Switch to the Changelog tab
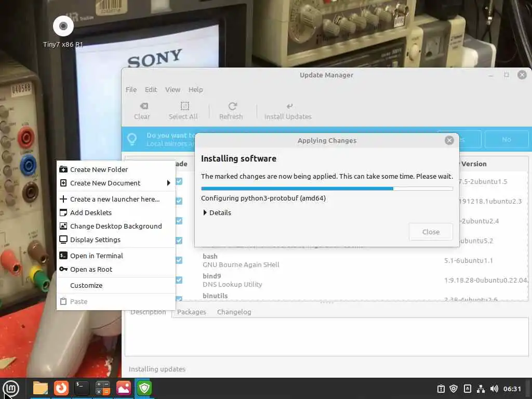Image resolution: width=532 pixels, height=399 pixels. (234, 312)
